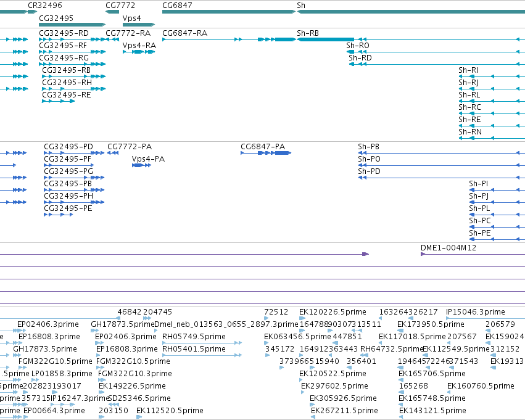Click the EK297602.5prime EST label
Screen dimensions: 525x420
334,386
